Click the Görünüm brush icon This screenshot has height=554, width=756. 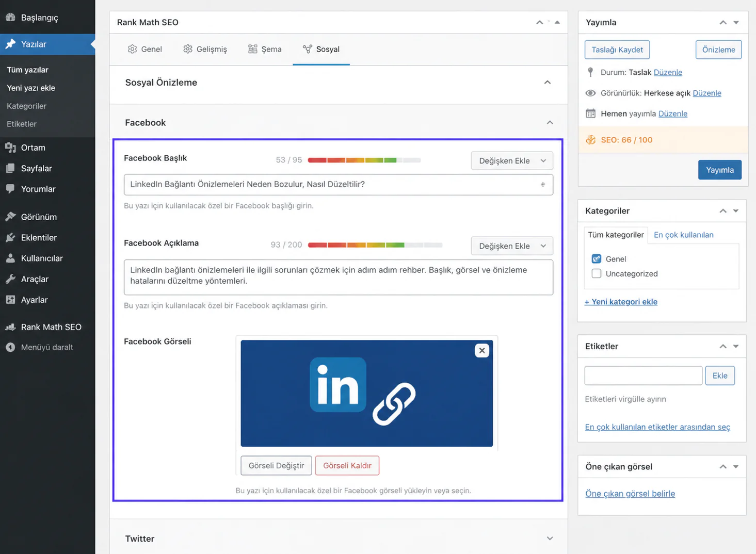click(x=10, y=217)
